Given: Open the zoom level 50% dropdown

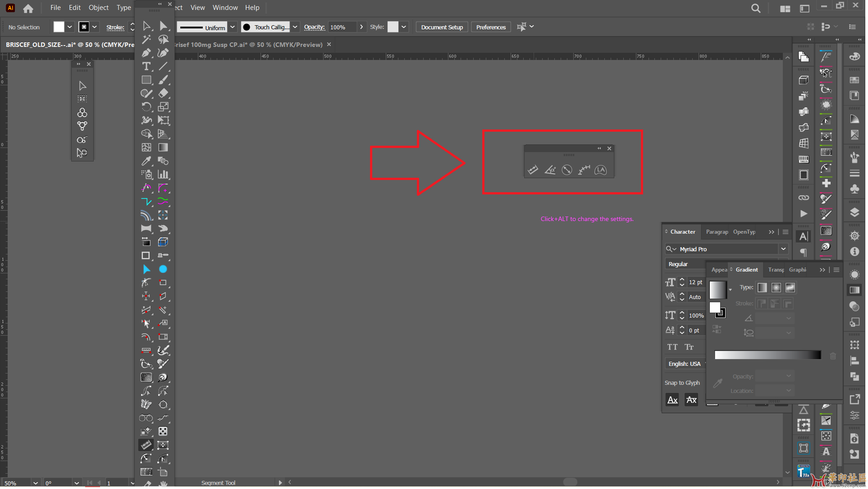Looking at the screenshot, I should pyautogui.click(x=36, y=484).
